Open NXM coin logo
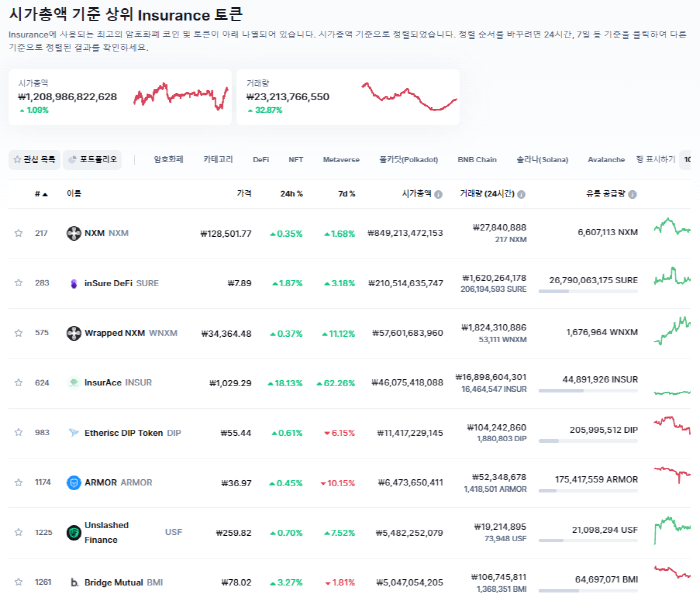 (74, 233)
